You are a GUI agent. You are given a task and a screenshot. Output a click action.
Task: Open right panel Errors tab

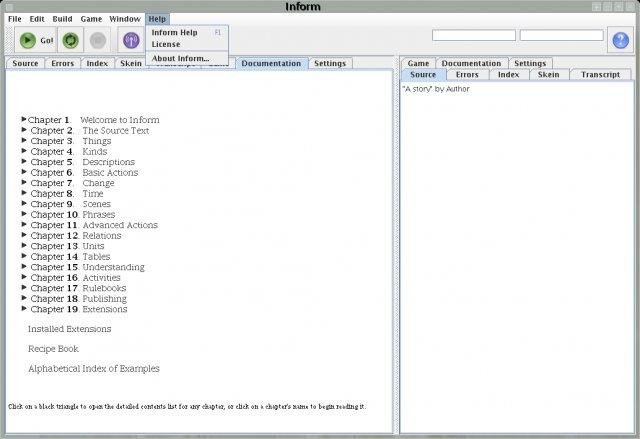click(x=467, y=75)
